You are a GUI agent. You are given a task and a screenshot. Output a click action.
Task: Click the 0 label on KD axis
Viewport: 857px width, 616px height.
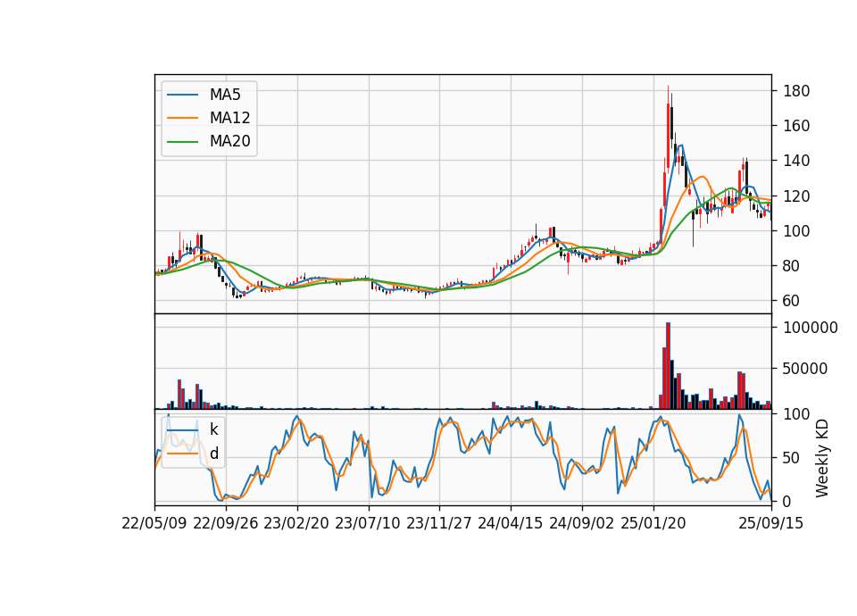[x=787, y=501]
